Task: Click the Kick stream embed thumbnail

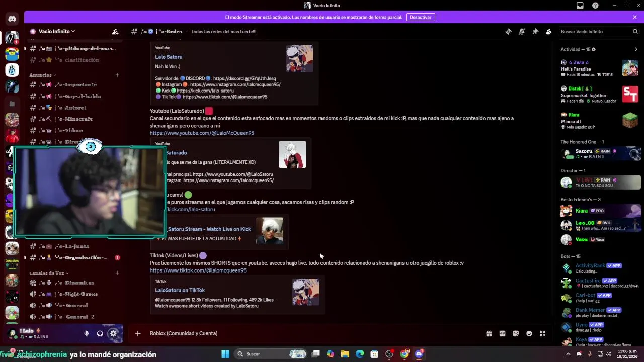Action: pos(270,231)
